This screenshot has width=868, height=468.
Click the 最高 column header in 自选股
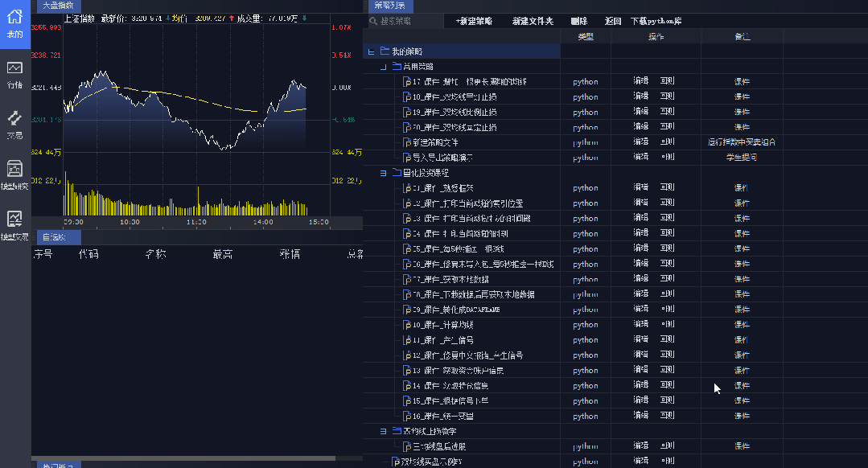(223, 254)
